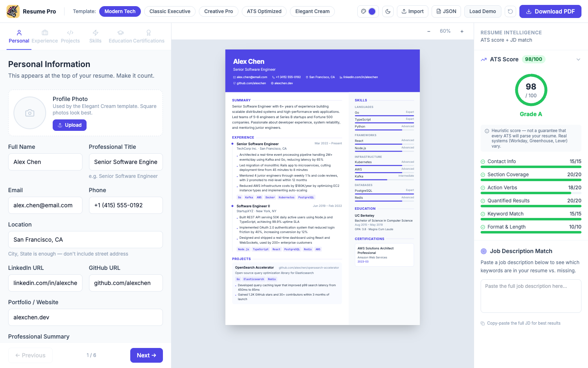Click the Contact Info progress bar

(531, 167)
